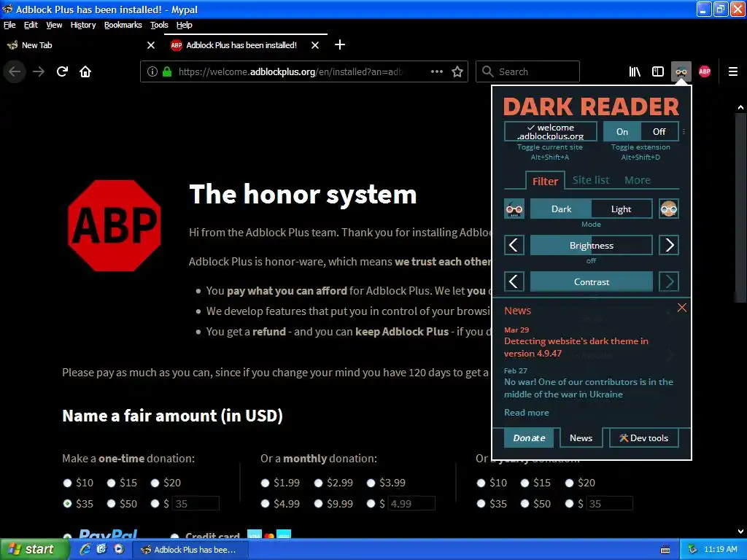This screenshot has height=560, width=747.
Task: Open the Edit menu
Action: (x=31, y=25)
